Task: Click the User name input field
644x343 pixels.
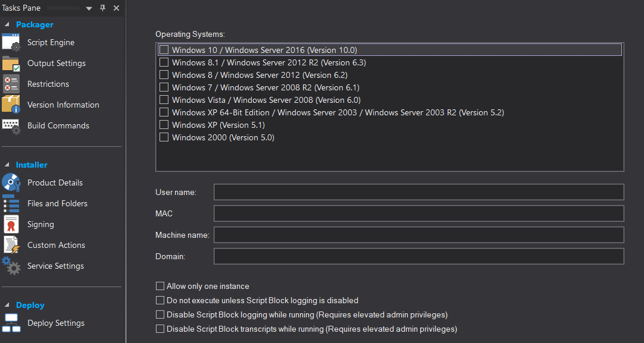Action: tap(419, 192)
